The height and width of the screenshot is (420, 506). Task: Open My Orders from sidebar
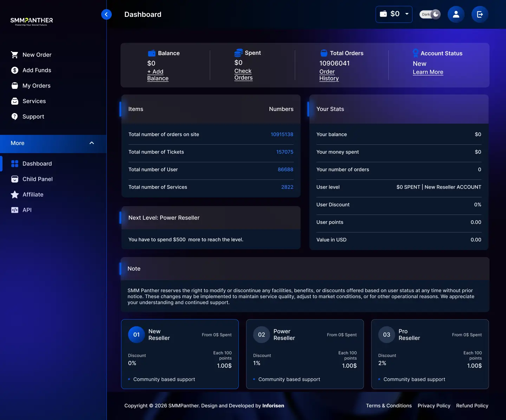tap(36, 86)
